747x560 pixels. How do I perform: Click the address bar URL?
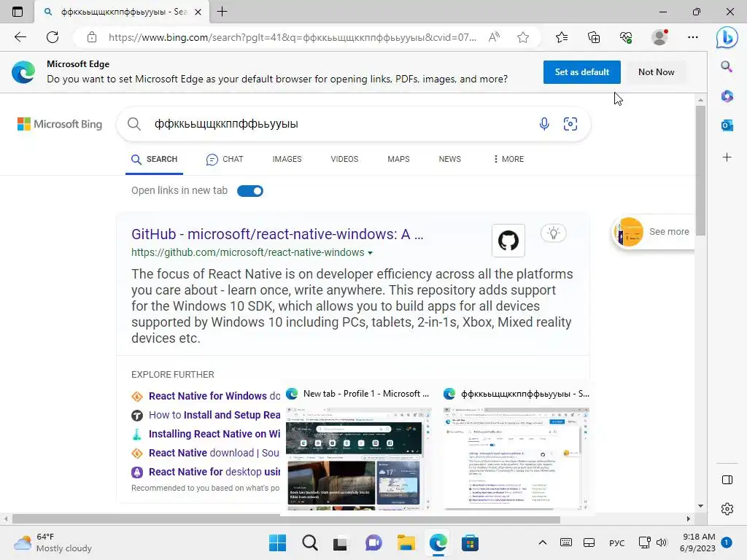coord(293,37)
